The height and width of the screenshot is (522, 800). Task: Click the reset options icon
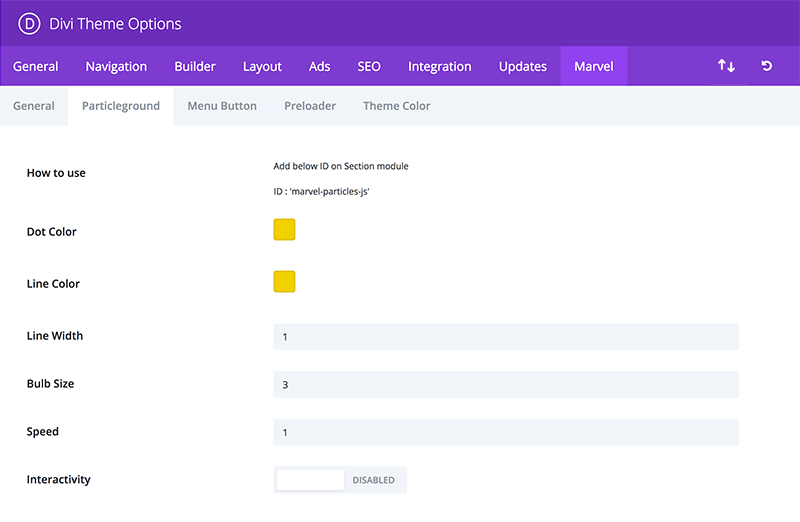[766, 66]
